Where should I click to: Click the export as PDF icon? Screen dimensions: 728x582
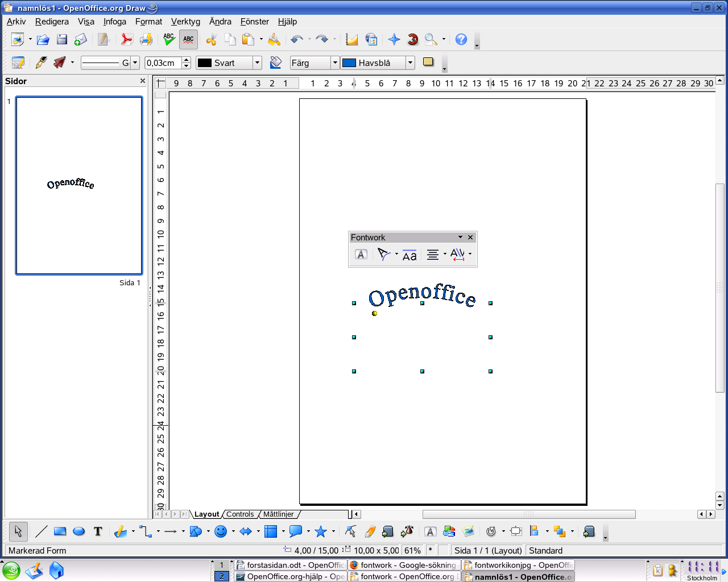(x=126, y=39)
